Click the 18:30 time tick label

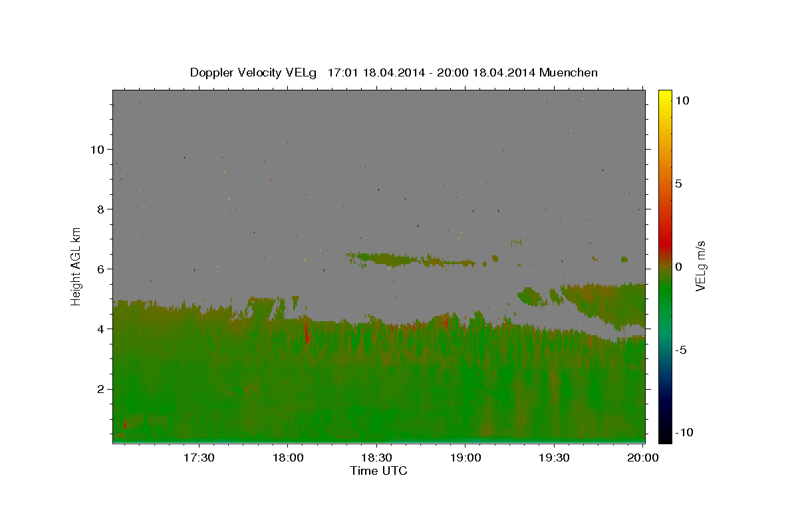click(x=376, y=458)
